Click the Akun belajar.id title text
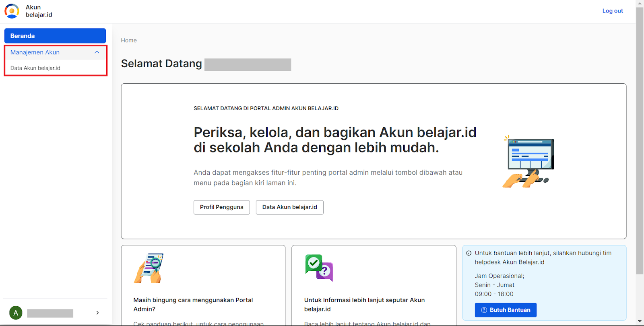 point(39,11)
